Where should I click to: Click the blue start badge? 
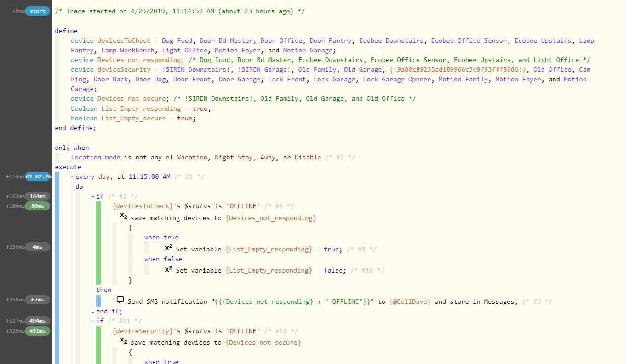pos(37,11)
